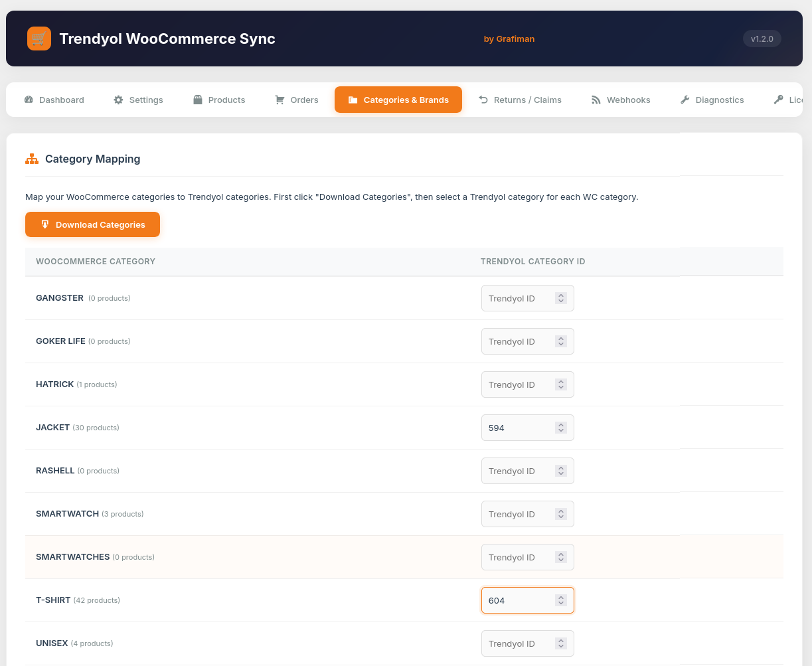The image size is (812, 666).
Task: Click the v1.2.0 version badge
Action: coord(762,39)
